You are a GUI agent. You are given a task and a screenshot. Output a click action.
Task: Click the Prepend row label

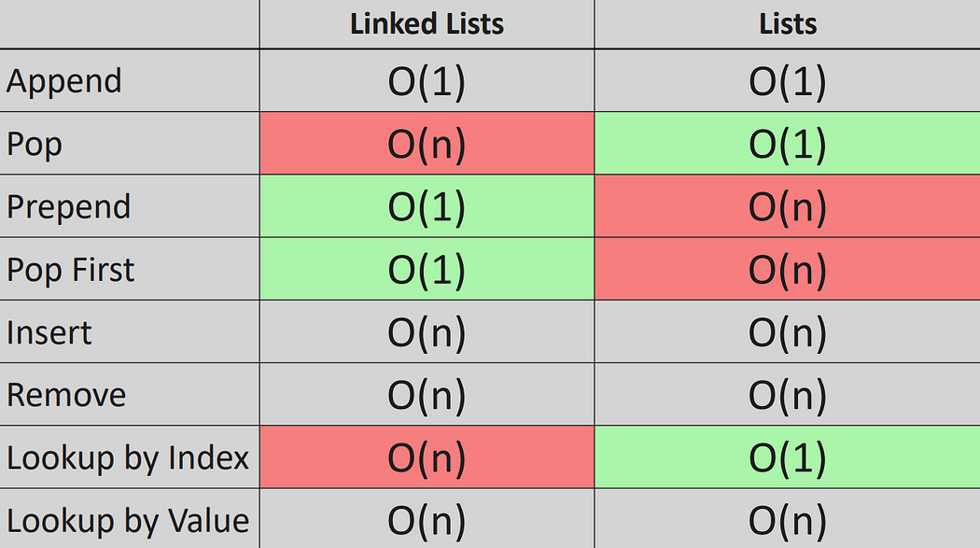click(x=69, y=207)
